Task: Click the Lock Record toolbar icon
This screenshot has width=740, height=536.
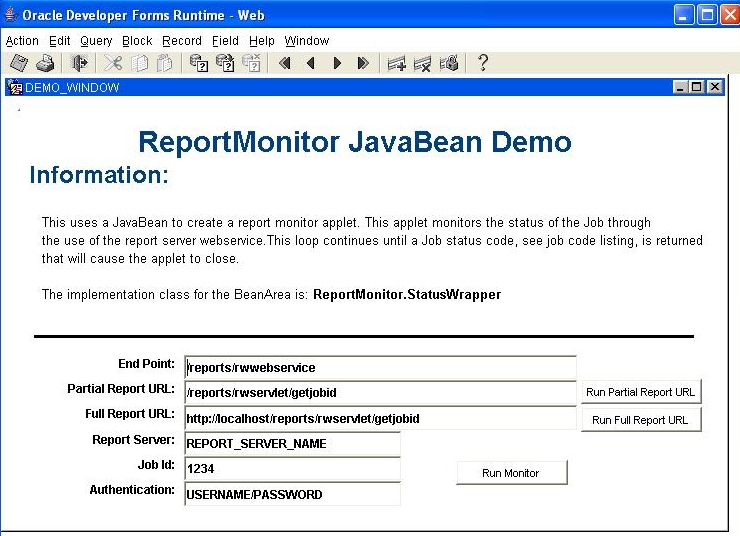Action: point(449,63)
